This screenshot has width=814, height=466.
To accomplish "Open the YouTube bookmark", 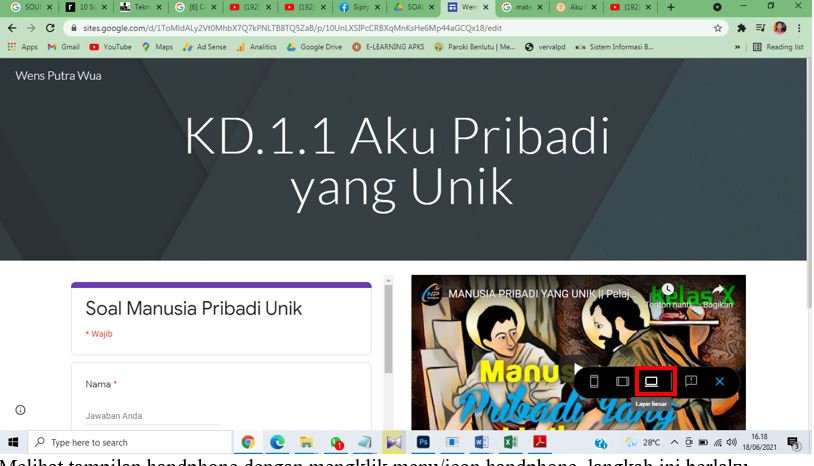I will click(110, 47).
